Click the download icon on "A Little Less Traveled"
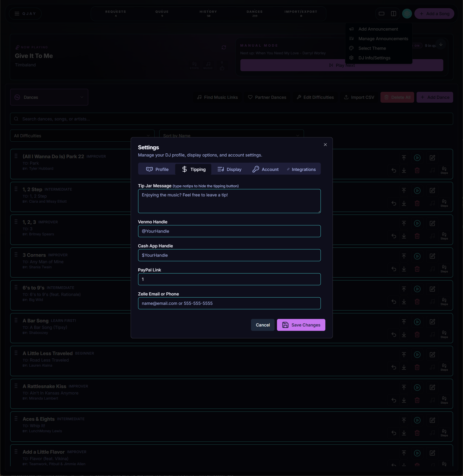 coord(404,367)
